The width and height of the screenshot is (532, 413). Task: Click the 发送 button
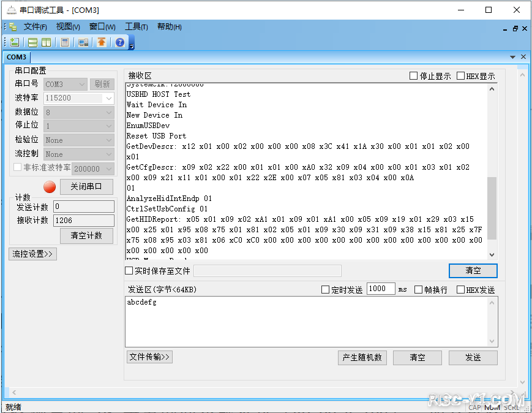[x=473, y=358]
